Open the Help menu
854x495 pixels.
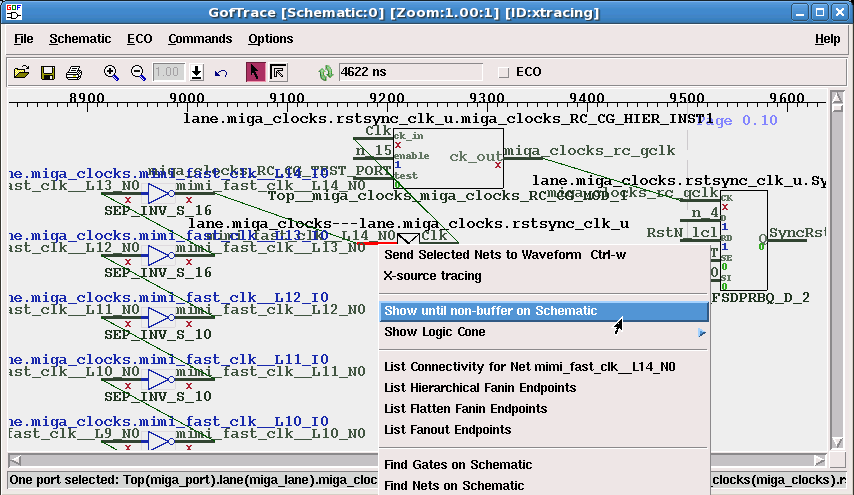pyautogui.click(x=827, y=39)
